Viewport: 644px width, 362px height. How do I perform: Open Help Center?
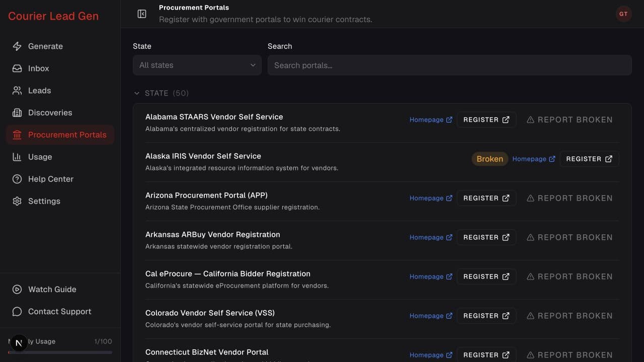60,179
